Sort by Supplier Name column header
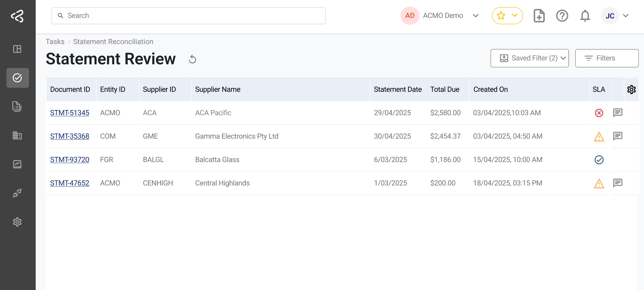Screen dimensions: 644x290 (x=218, y=89)
